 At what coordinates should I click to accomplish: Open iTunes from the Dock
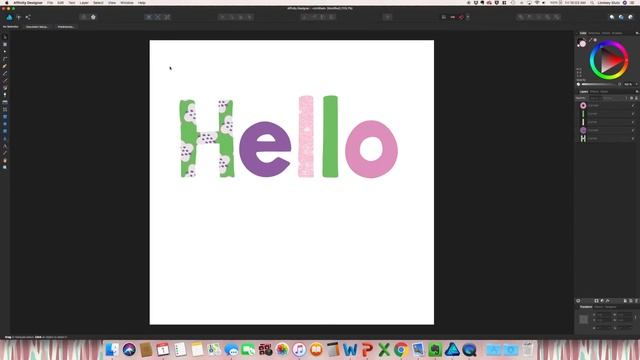tap(299, 350)
